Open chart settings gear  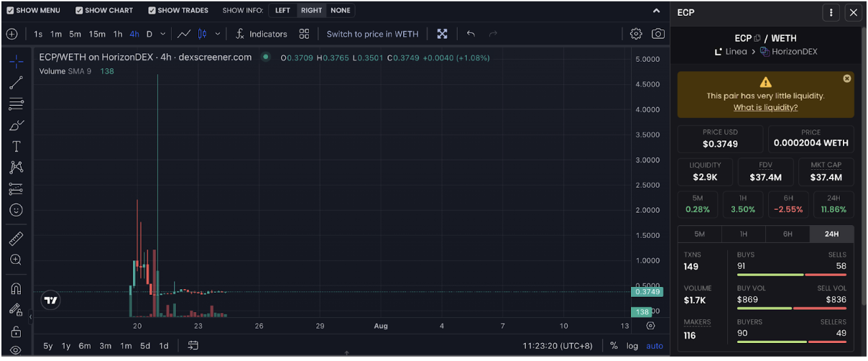(636, 34)
